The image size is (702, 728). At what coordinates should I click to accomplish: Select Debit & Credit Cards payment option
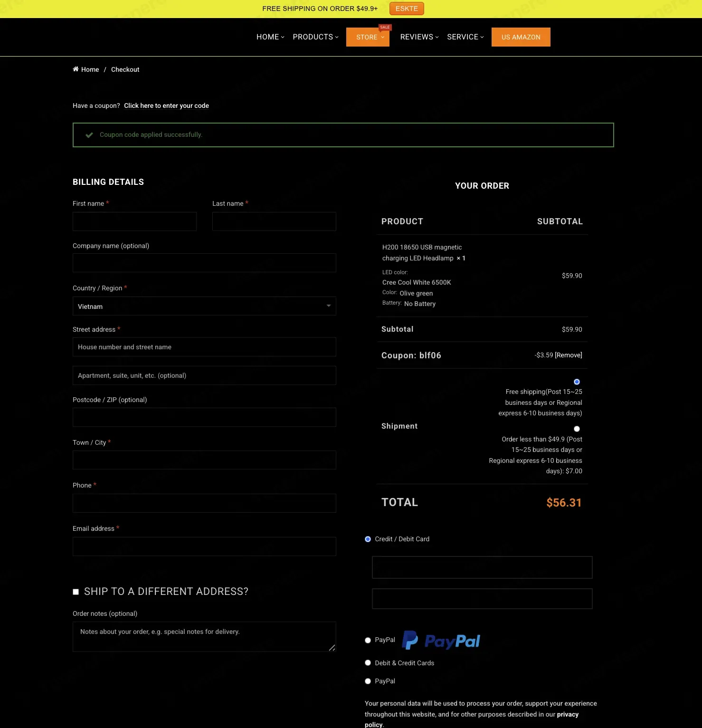point(368,663)
